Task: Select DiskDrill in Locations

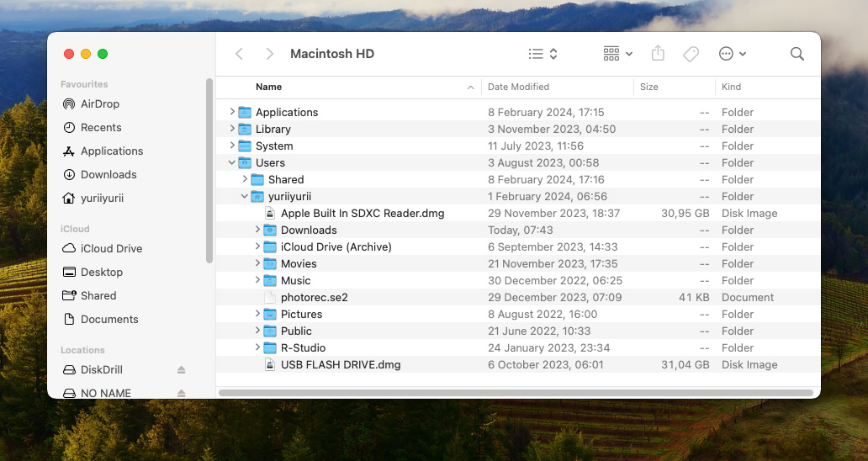Action: pos(101,369)
